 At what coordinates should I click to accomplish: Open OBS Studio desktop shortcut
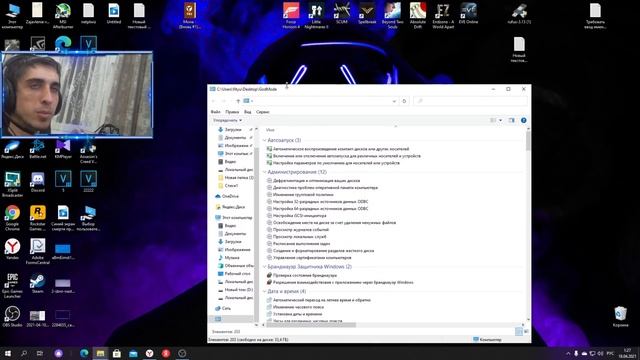[12, 317]
